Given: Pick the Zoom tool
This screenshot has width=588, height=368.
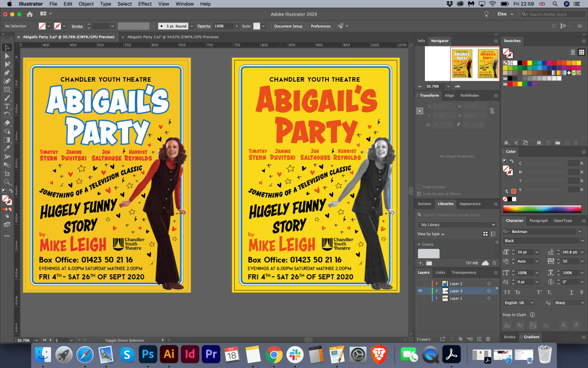Looking at the screenshot, I should coord(7,181).
